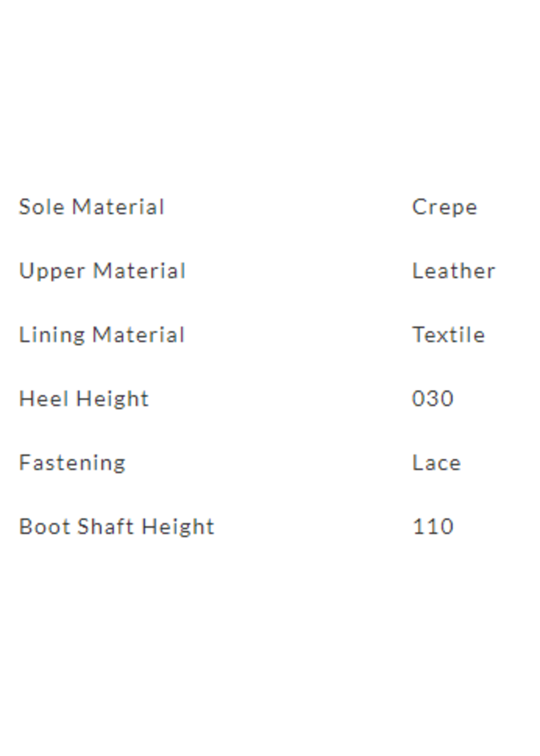Screen dimensions: 540x756
Task: Select the 030 heel height value
Action: tap(432, 398)
